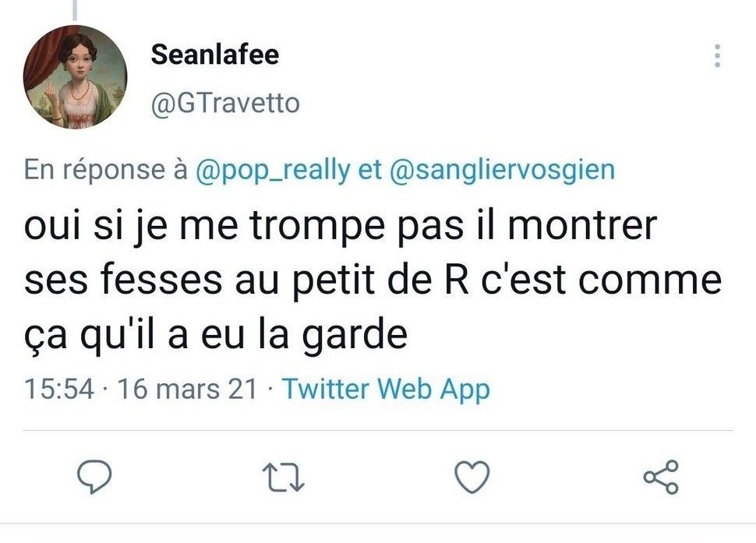Click the Seanlafee display name
Screen dimensions: 756x543
(x=214, y=55)
